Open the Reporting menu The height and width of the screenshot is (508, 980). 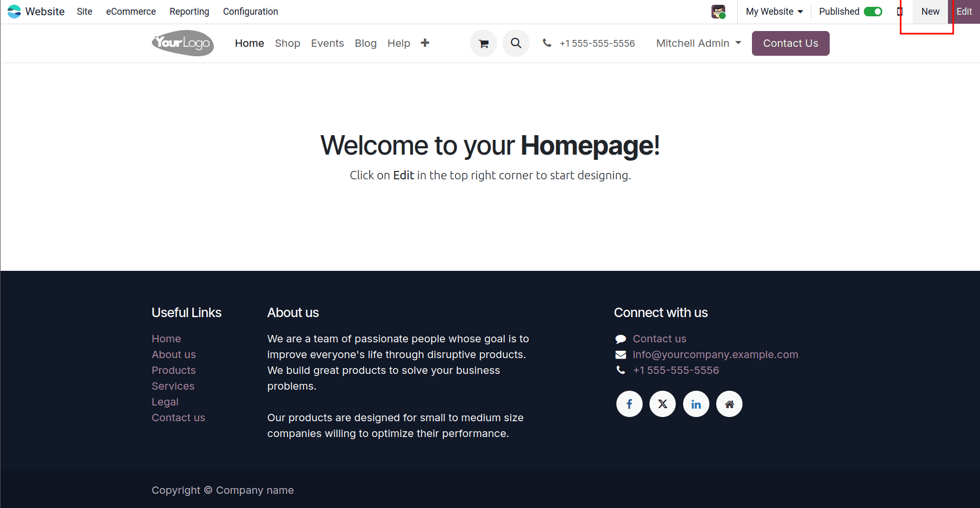click(x=189, y=11)
